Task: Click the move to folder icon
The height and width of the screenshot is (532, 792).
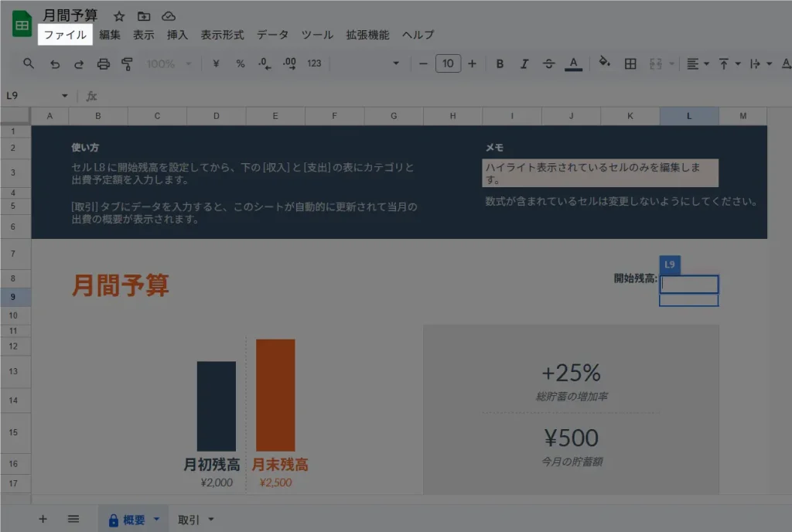Action: coord(144,17)
